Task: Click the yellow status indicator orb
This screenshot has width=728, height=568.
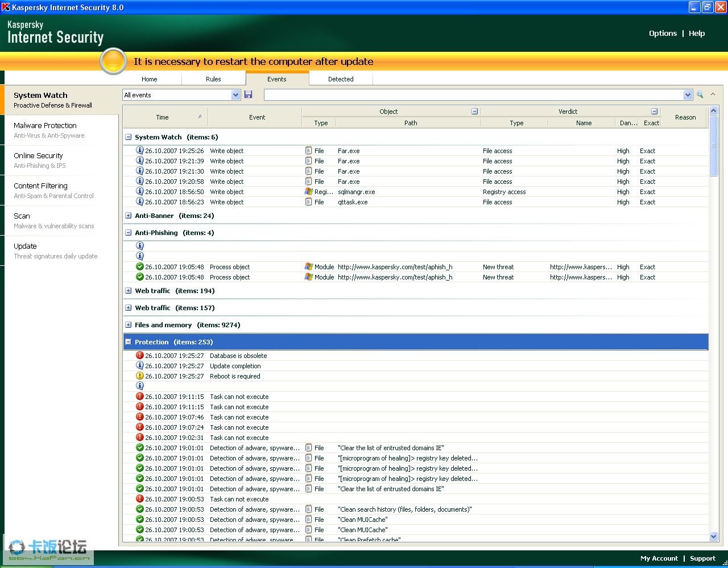Action: [113, 61]
